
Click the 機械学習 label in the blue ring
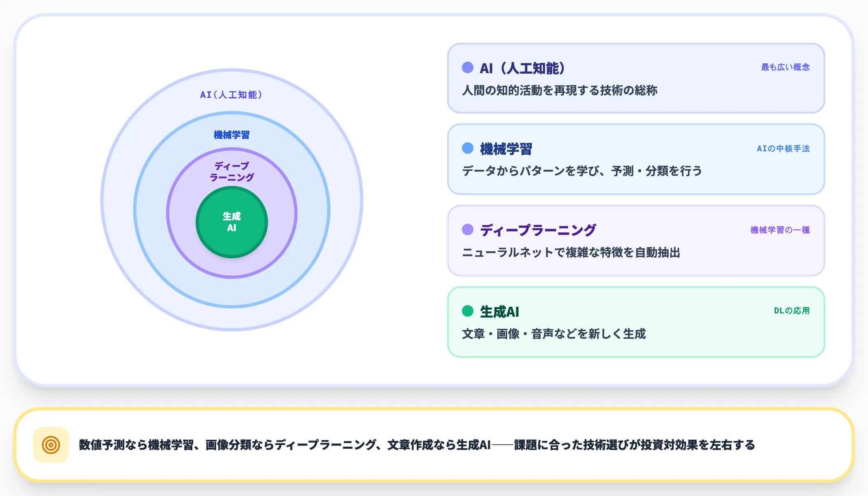[232, 135]
